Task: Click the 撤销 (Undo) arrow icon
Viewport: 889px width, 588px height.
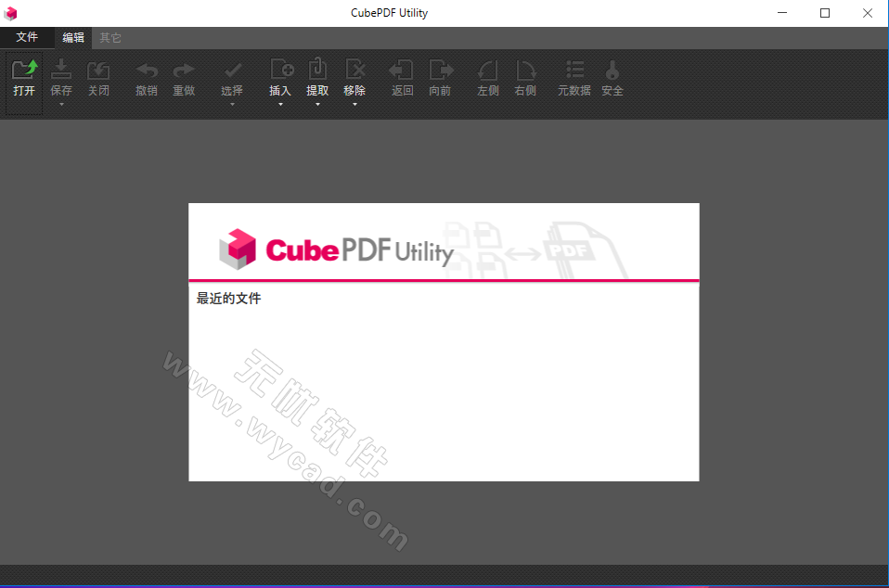Action: pos(146,74)
